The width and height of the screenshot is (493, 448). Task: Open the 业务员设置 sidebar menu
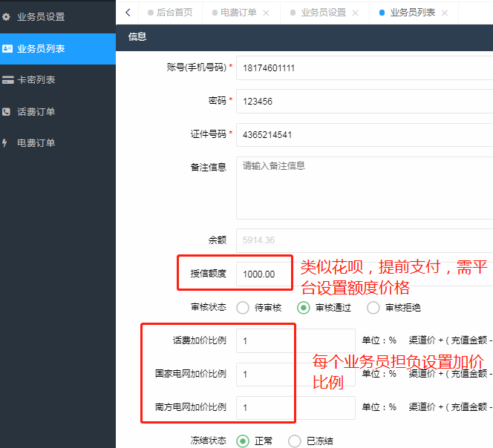click(58, 16)
